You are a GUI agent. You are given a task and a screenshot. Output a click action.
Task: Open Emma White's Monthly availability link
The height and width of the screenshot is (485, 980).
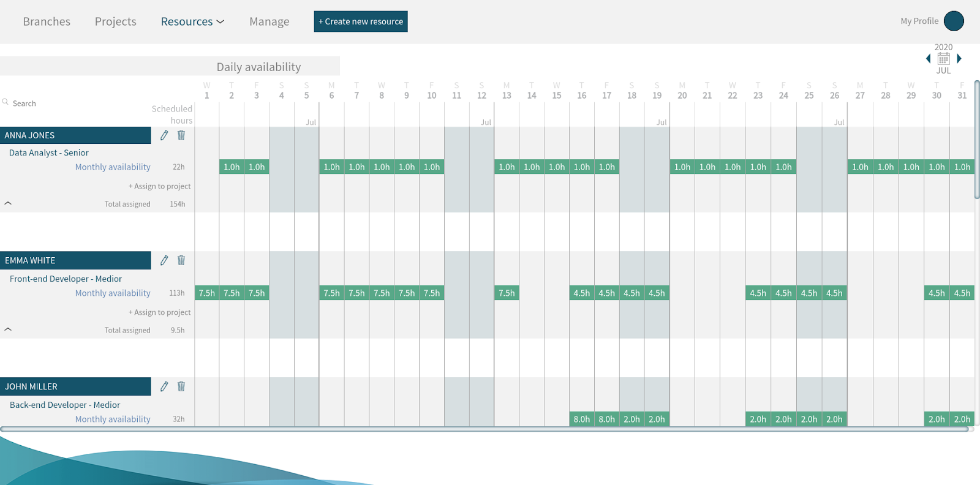113,293
